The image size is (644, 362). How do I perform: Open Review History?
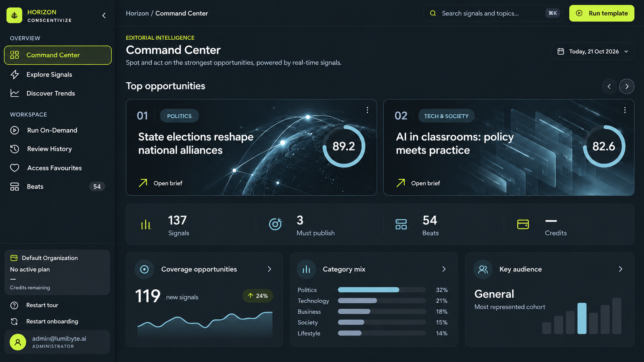click(x=58, y=149)
